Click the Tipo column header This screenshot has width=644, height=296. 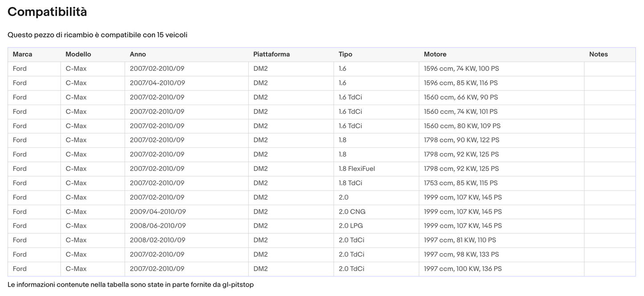(345, 54)
